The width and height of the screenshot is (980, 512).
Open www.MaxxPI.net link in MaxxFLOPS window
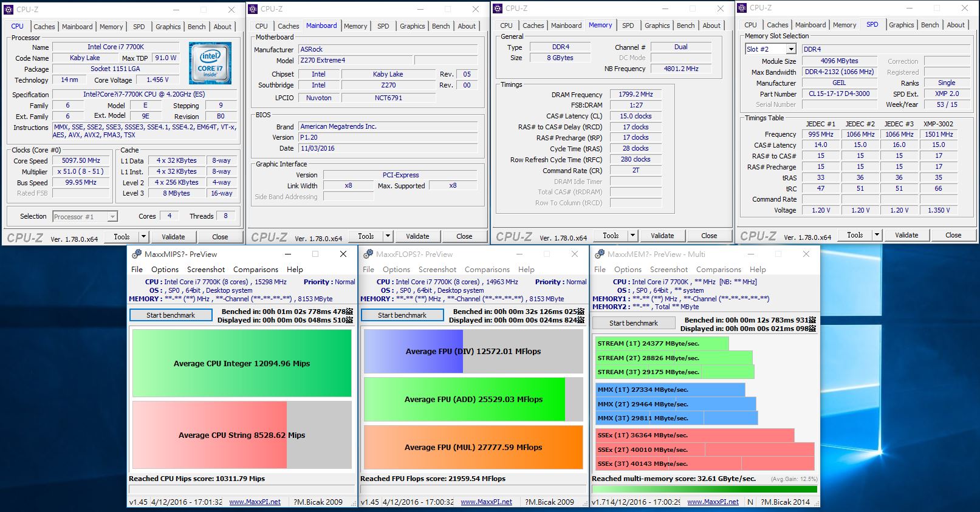pos(486,502)
